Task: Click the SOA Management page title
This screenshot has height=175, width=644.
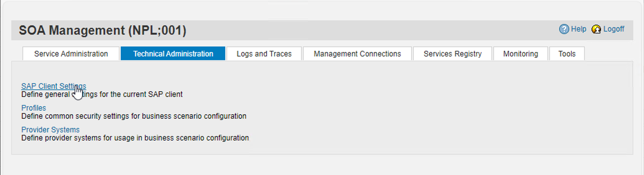Action: (x=72, y=30)
